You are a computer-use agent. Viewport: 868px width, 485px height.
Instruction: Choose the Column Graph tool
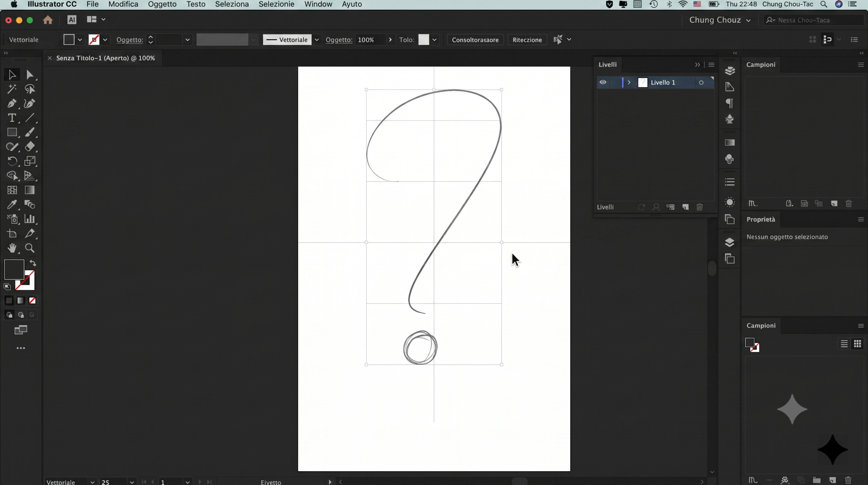[29, 219]
